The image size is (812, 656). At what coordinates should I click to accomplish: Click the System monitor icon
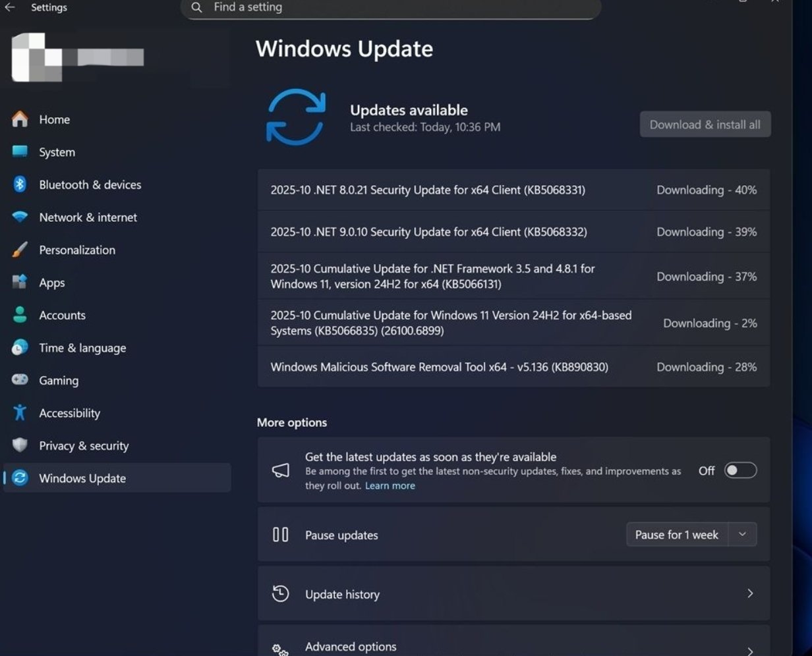coord(20,151)
